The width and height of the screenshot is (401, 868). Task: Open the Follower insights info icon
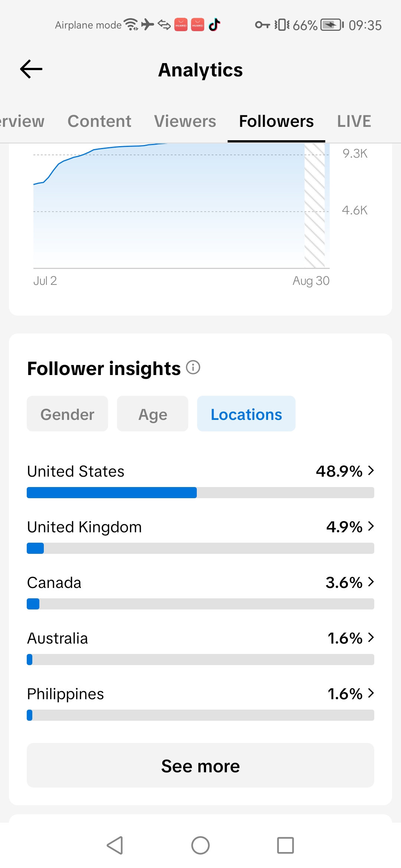(193, 368)
